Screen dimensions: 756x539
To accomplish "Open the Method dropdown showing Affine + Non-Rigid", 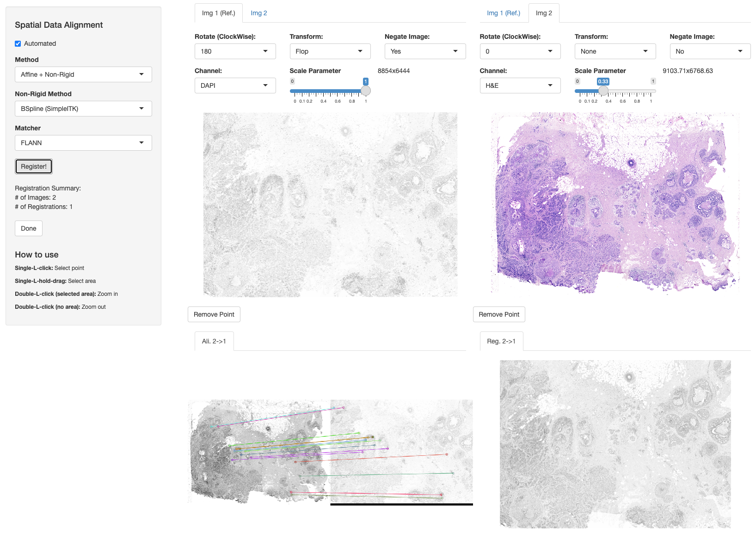I will pos(83,74).
